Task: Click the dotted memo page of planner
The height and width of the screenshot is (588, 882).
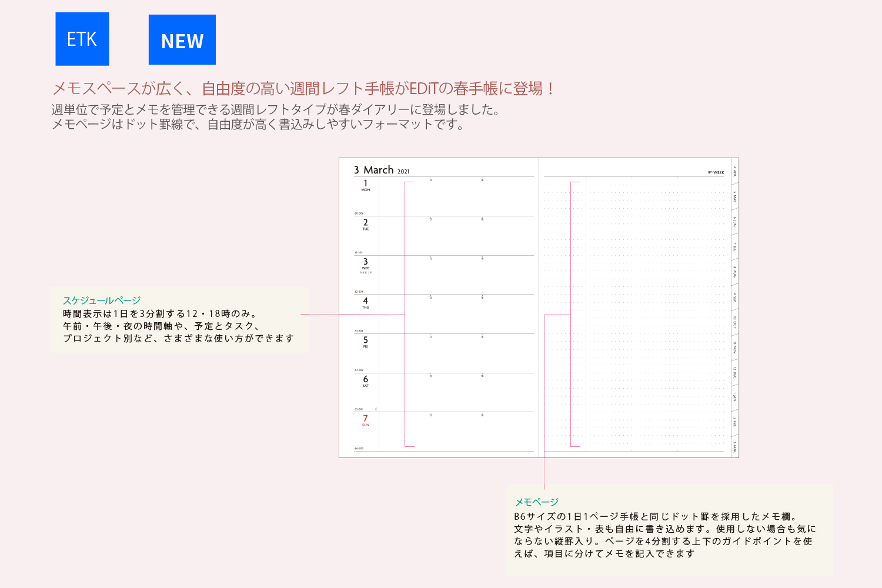Action: click(x=634, y=315)
